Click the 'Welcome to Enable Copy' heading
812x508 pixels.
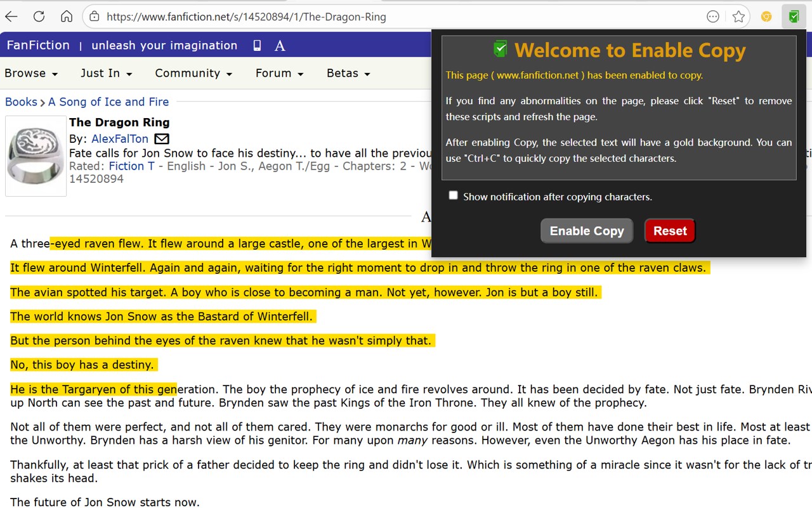coord(630,50)
